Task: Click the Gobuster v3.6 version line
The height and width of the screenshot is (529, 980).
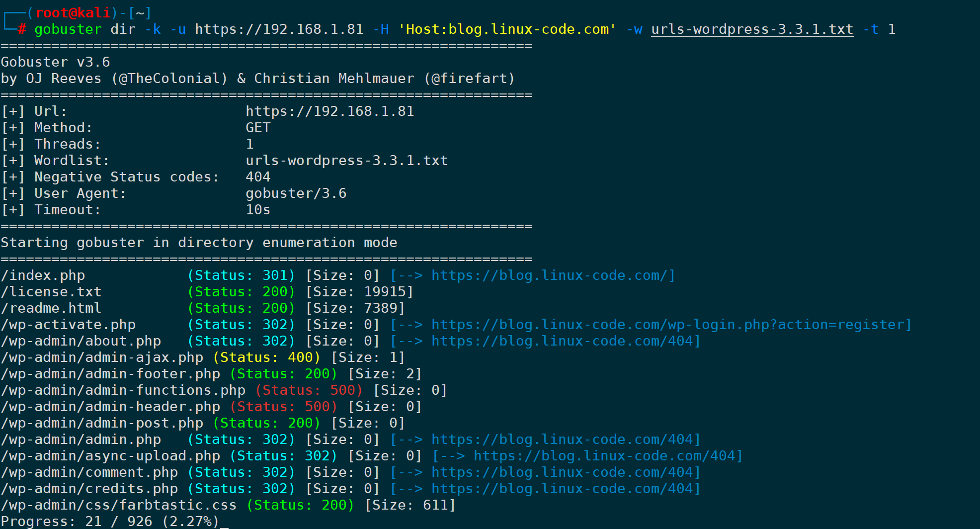Action: coord(55,62)
